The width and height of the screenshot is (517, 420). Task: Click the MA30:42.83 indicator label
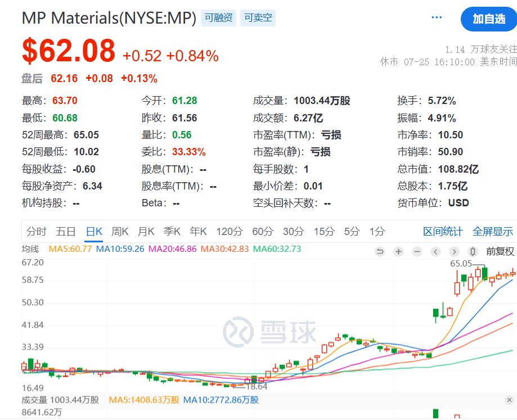(224, 249)
